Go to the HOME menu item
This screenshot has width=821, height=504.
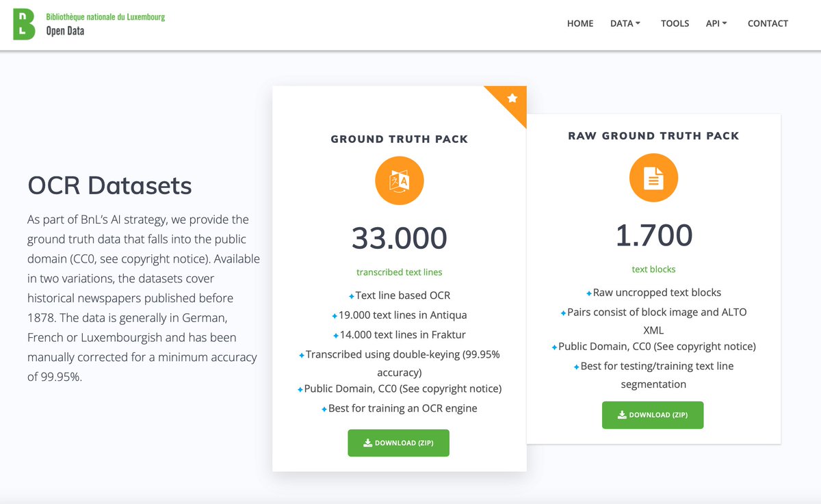tap(580, 23)
